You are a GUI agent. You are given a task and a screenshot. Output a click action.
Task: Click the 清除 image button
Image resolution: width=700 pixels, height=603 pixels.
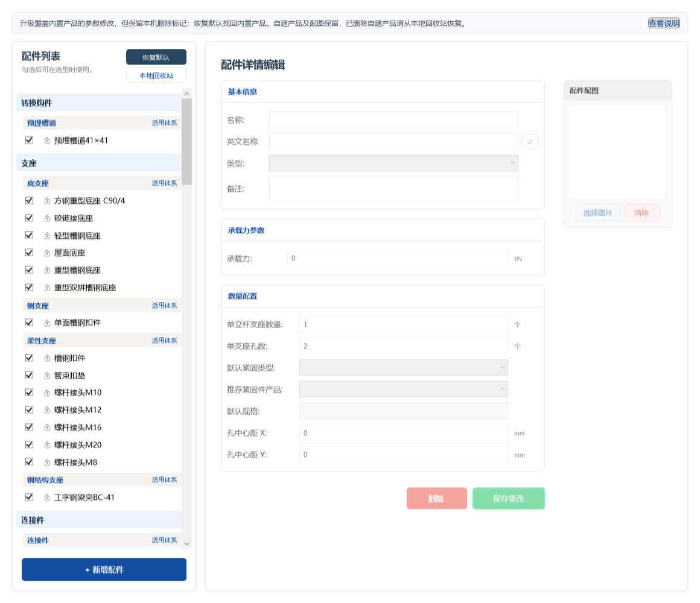[x=641, y=213]
